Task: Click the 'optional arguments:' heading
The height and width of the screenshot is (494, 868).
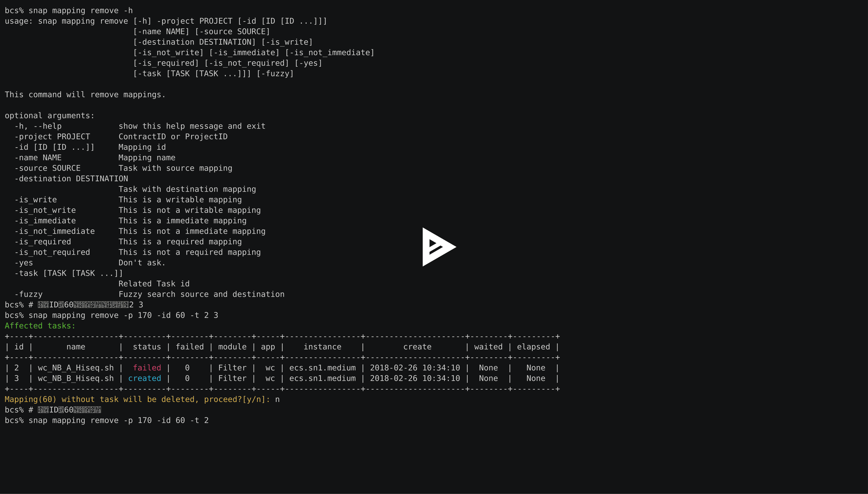Action: coord(50,116)
